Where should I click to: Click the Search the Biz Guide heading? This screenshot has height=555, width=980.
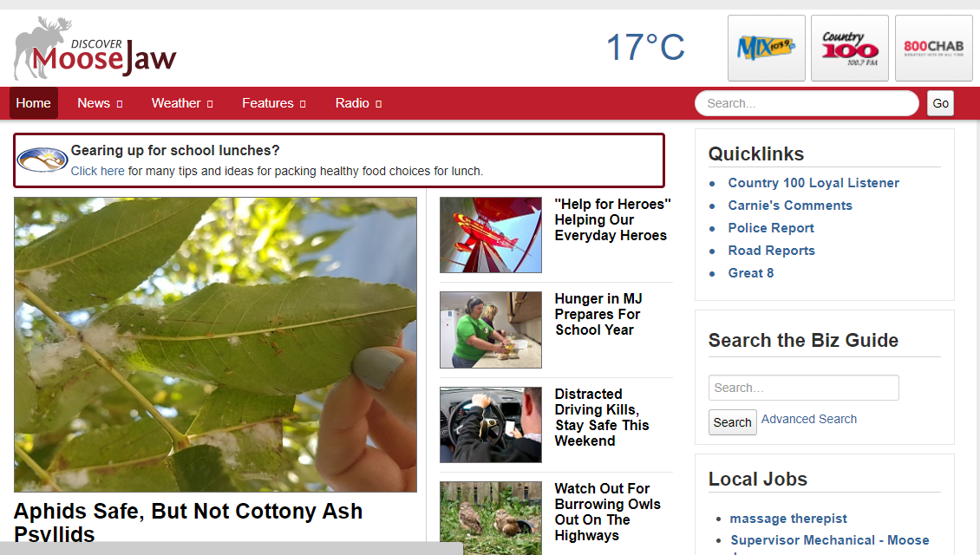pos(803,341)
